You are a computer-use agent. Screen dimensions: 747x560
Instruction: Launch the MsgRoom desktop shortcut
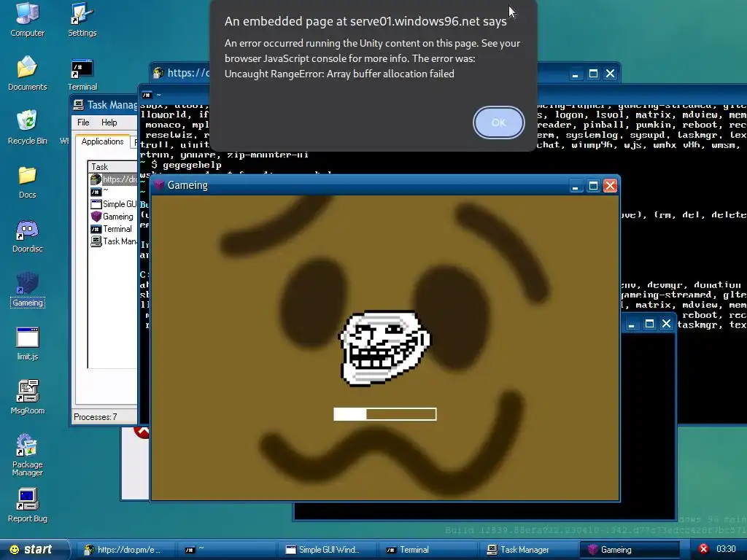tap(27, 397)
